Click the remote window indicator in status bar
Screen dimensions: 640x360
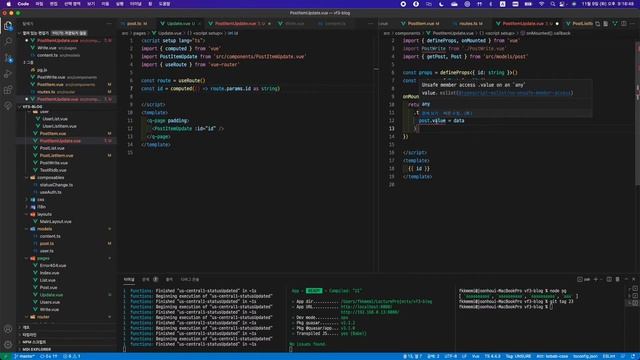5,356
